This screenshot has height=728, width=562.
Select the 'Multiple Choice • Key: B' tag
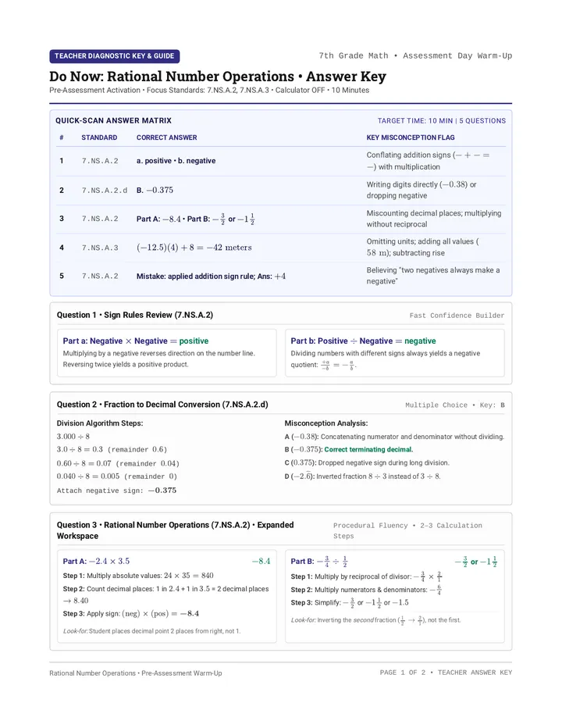455,405
